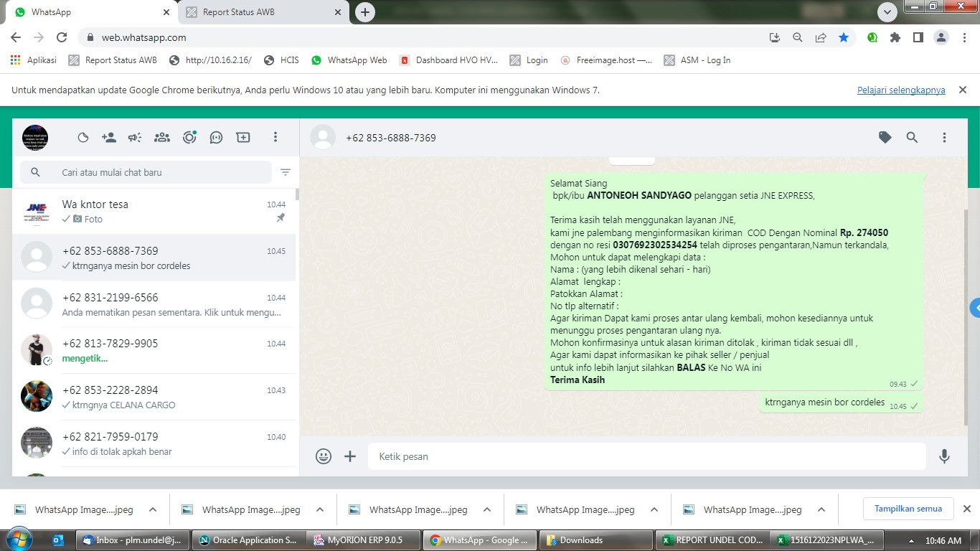Open the broadcast megaphone icon
Screen dimensions: 980x551
(x=135, y=138)
